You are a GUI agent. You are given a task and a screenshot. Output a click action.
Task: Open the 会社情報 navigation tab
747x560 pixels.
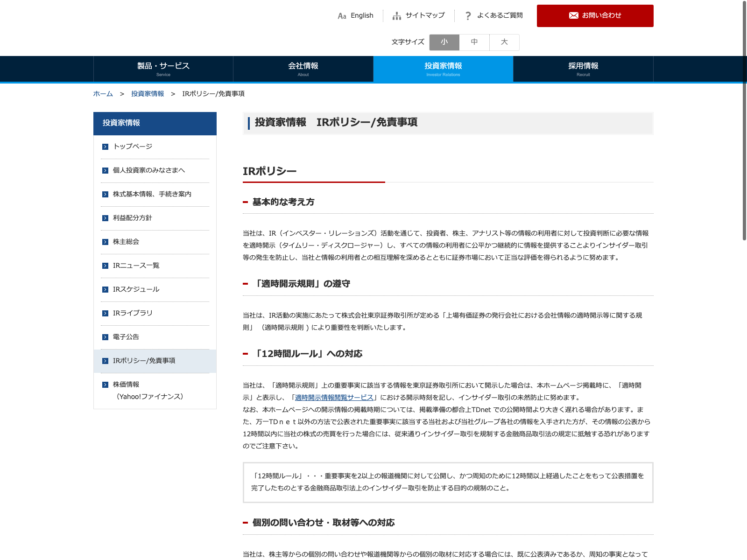(x=303, y=69)
